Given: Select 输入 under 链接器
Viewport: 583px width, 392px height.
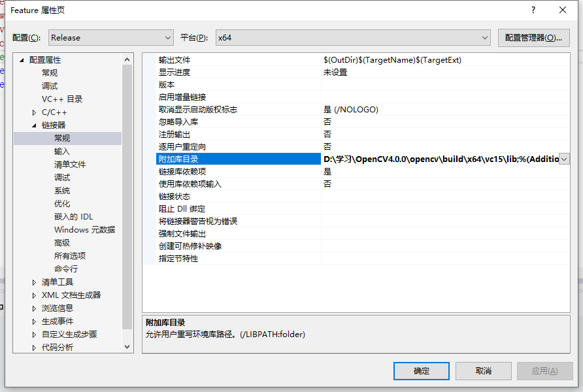Looking at the screenshot, I should click(x=61, y=151).
